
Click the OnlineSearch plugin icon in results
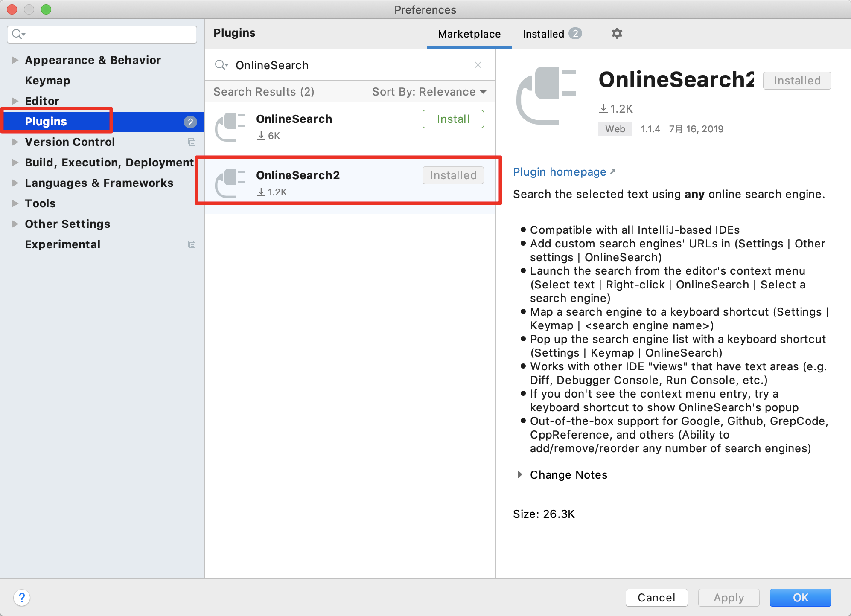(x=230, y=127)
